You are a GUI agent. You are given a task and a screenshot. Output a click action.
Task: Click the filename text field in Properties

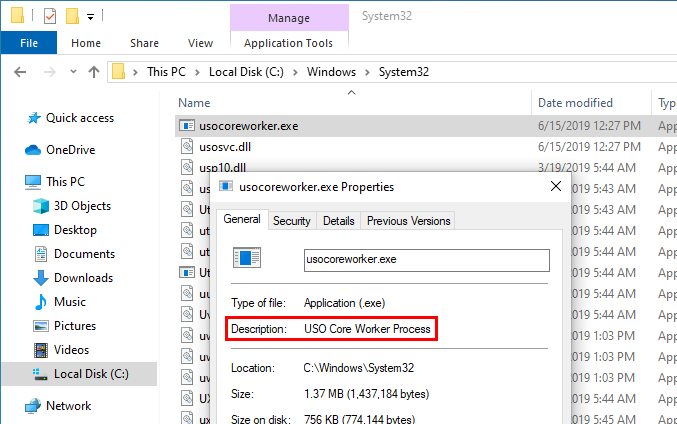(x=427, y=259)
